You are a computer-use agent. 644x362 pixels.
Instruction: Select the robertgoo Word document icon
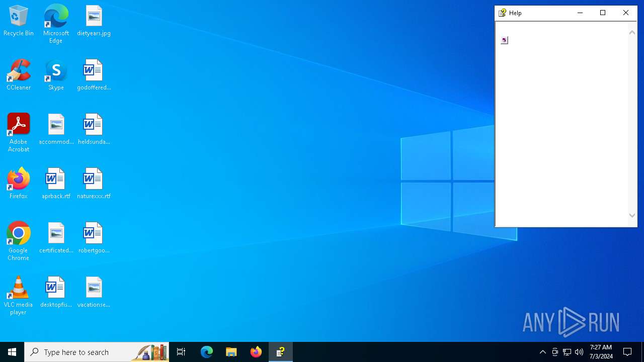[x=94, y=238]
